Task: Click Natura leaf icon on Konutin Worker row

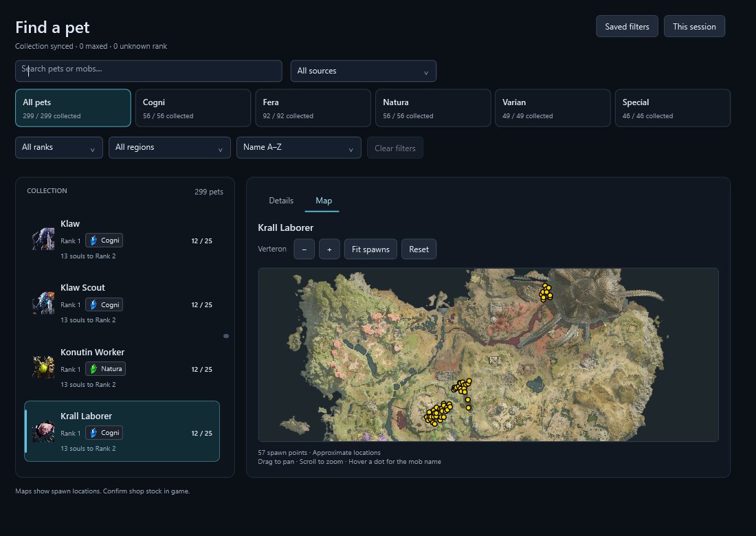Action: click(x=93, y=369)
